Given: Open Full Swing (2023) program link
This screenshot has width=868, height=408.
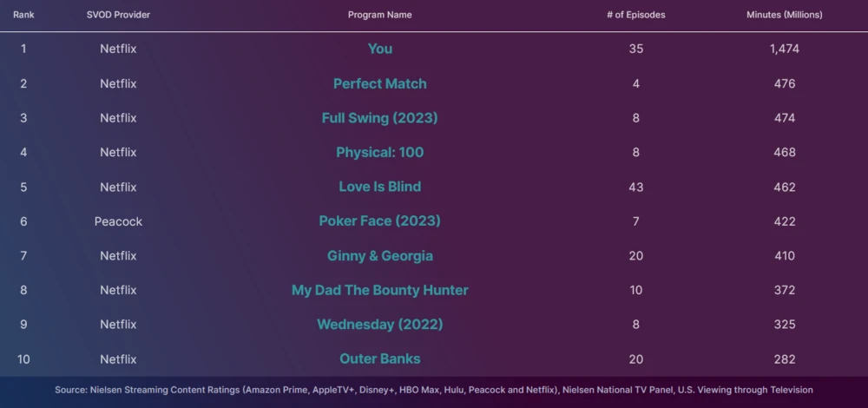Looking at the screenshot, I should 379,118.
